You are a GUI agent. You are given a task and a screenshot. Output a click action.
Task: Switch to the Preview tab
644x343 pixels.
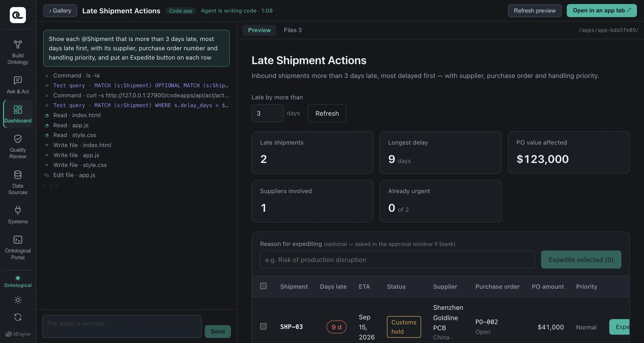[x=259, y=30]
